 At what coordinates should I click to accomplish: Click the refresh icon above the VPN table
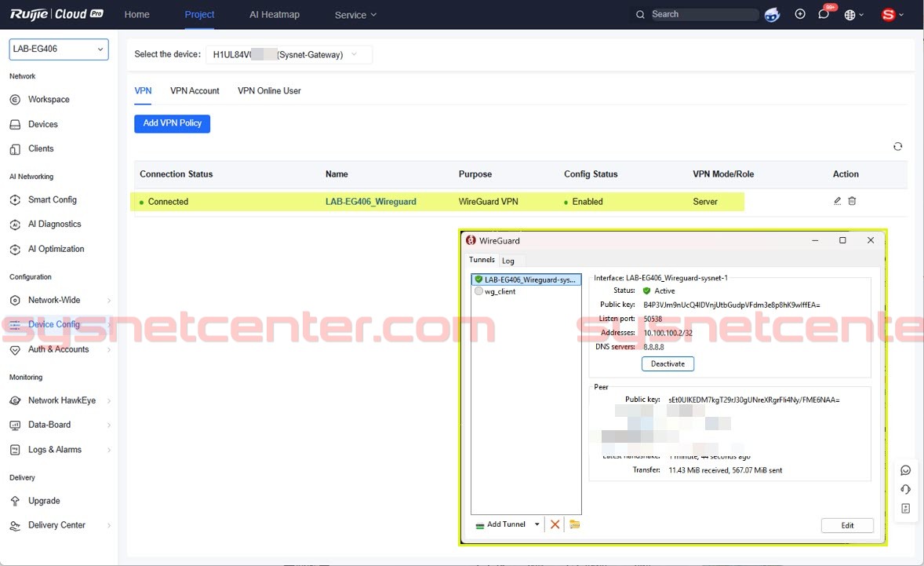[x=897, y=147]
